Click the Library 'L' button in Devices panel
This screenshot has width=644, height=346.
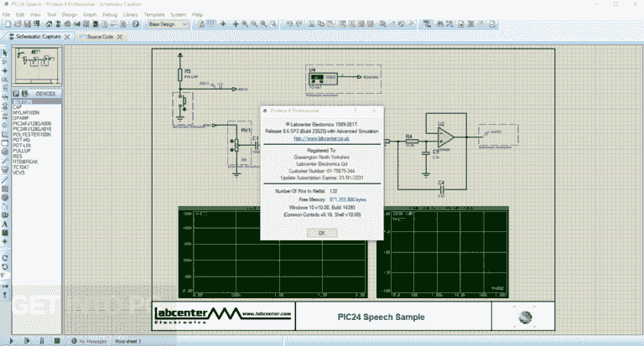coord(24,94)
